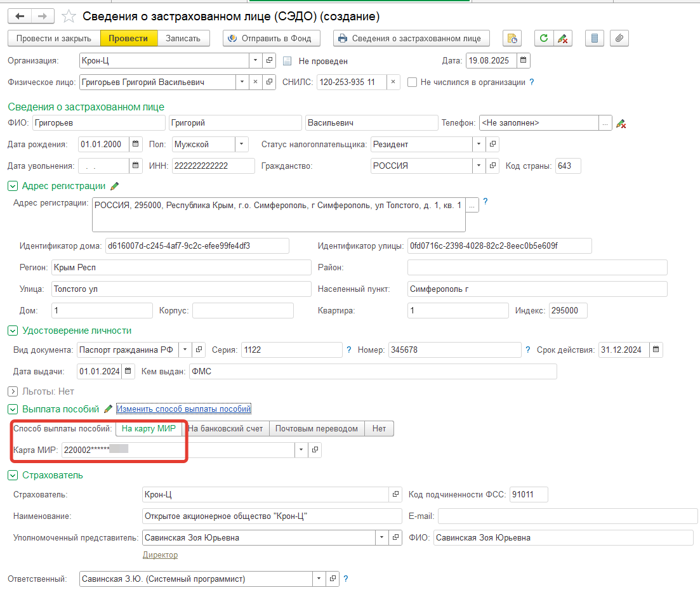Screen dimensions: 700x590
Task: Enable the Не числился в организации checkbox
Action: 413,82
